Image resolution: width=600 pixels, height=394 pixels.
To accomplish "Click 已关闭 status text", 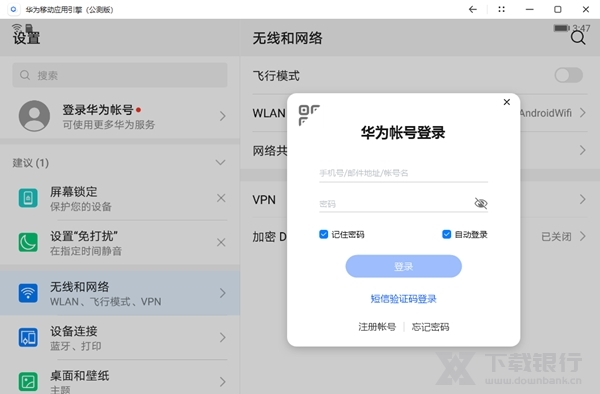I will point(556,237).
